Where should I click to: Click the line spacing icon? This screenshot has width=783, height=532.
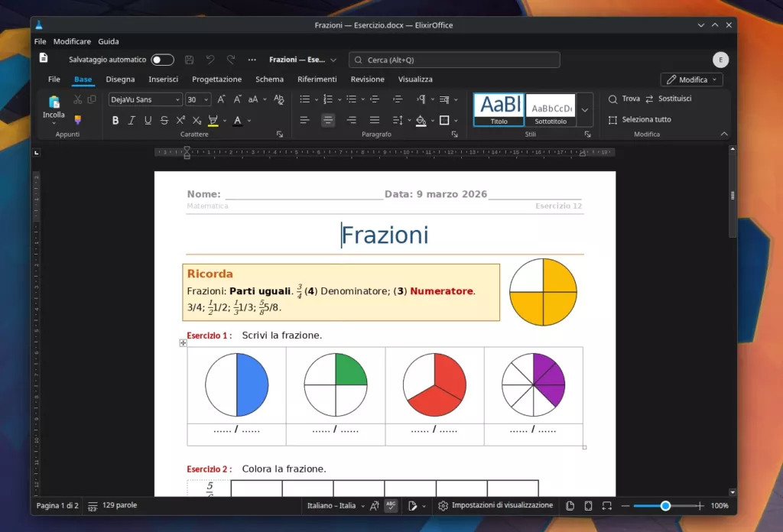pos(398,120)
